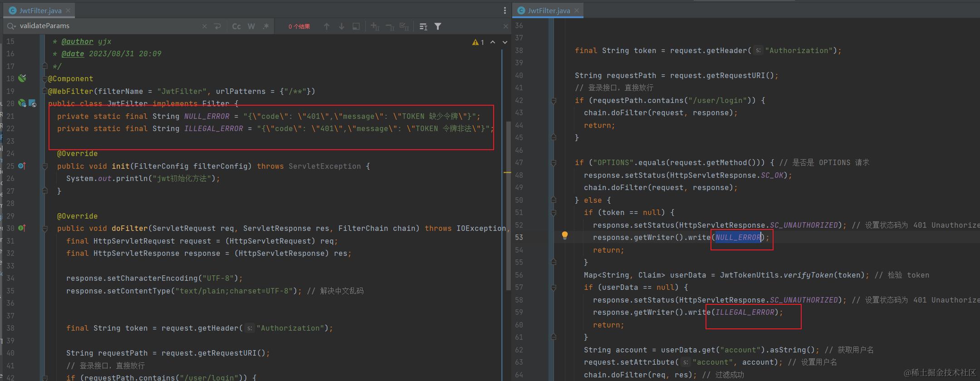
Task: Click yellow lightbulb quick-fix on line 53
Action: (x=564, y=235)
